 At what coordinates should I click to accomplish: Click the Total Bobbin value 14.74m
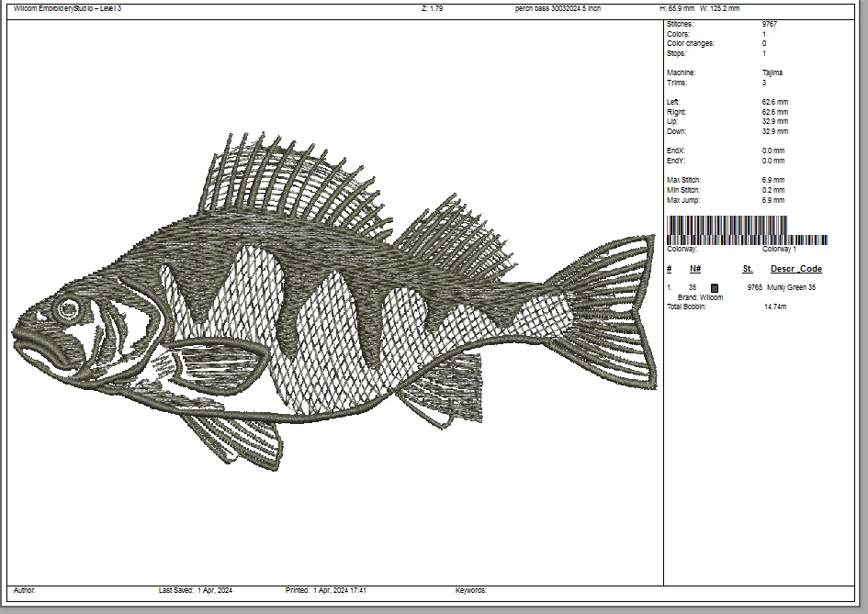(774, 306)
